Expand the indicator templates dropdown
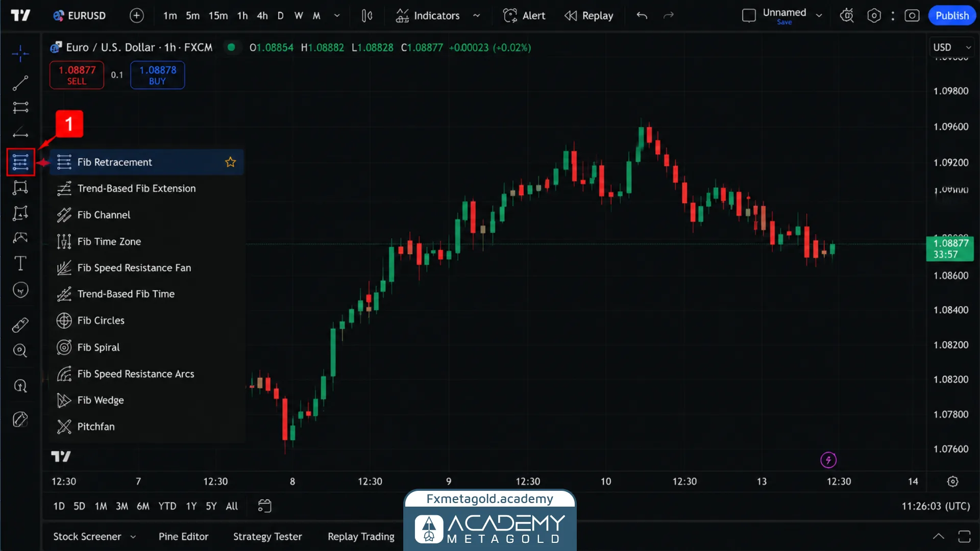This screenshot has width=980, height=551. coord(476,16)
